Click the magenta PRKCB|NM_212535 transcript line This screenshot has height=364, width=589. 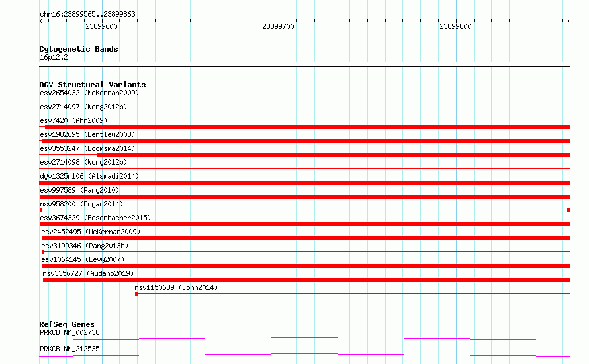click(304, 355)
